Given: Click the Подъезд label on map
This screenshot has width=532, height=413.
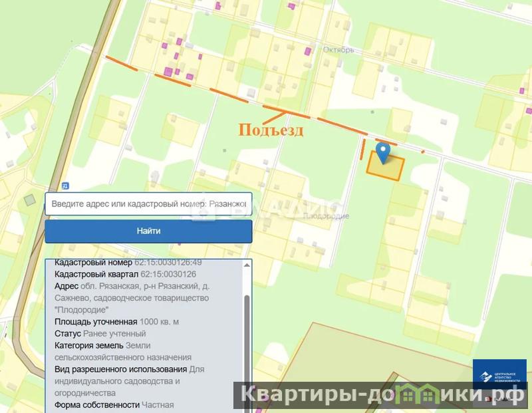Looking at the screenshot, I should (x=271, y=130).
